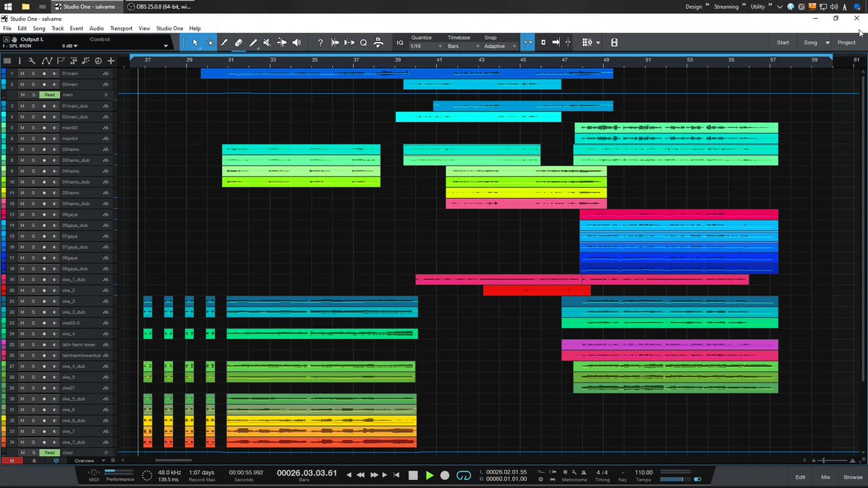868x488 pixels.
Task: Record-arm track main03
Action: [x=44, y=128]
